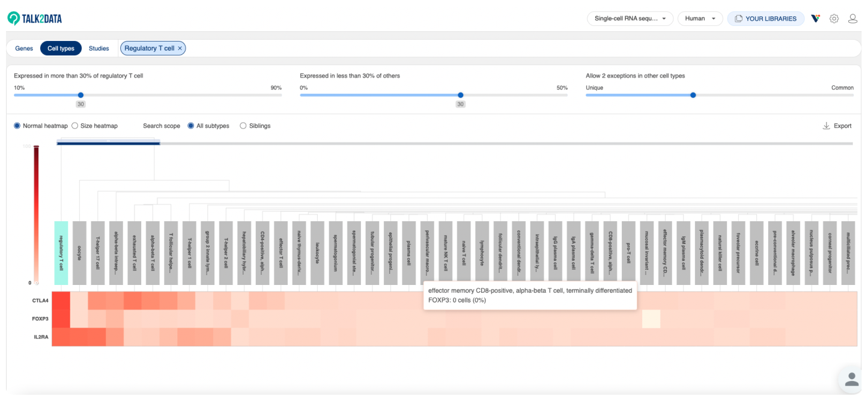Click the Cell types tab

point(61,48)
